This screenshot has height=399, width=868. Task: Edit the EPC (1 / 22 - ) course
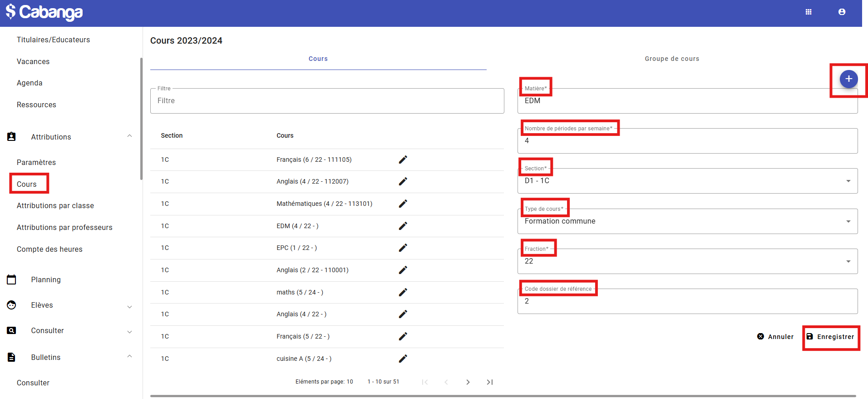coord(403,248)
